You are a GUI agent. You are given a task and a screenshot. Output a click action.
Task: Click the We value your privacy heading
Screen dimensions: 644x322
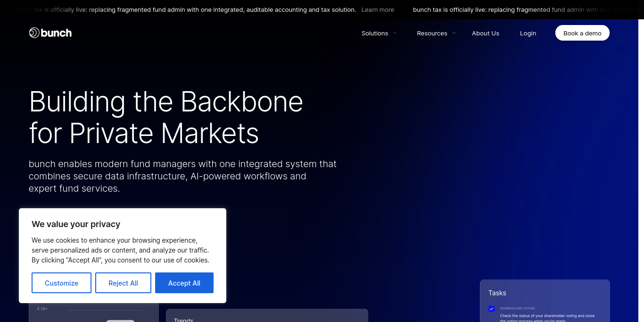(x=76, y=224)
